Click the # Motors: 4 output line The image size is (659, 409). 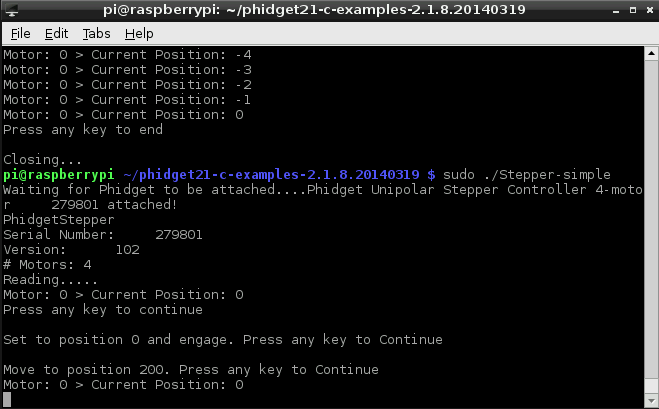[x=47, y=265]
